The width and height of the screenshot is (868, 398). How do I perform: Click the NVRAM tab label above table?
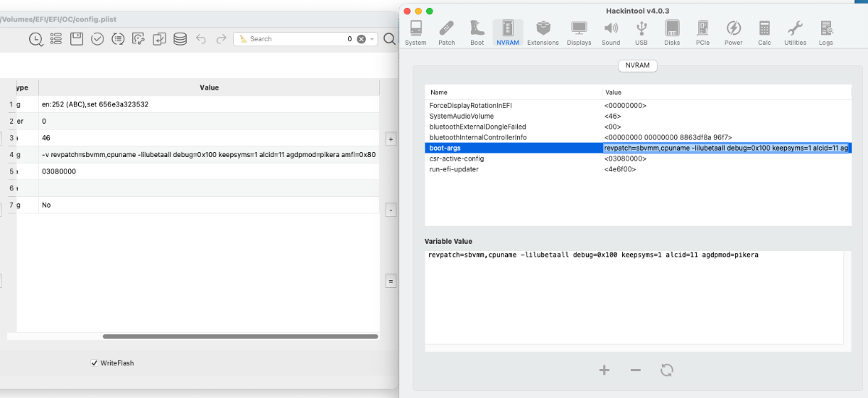click(637, 65)
